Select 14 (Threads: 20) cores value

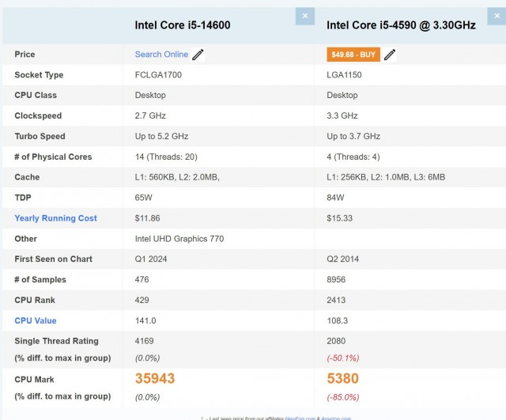point(166,157)
